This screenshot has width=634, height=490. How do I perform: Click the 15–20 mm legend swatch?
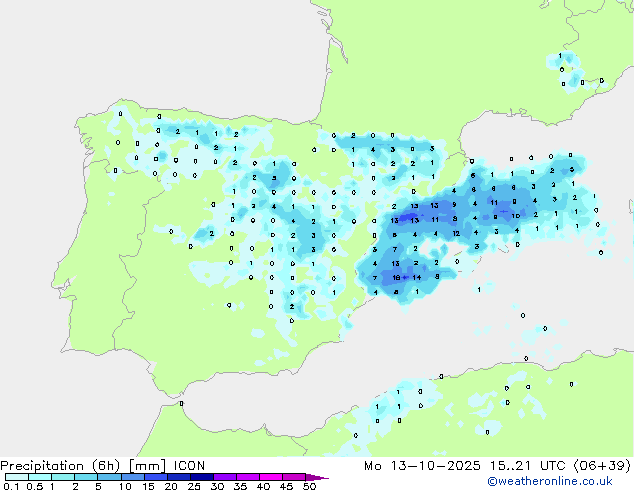(x=155, y=477)
